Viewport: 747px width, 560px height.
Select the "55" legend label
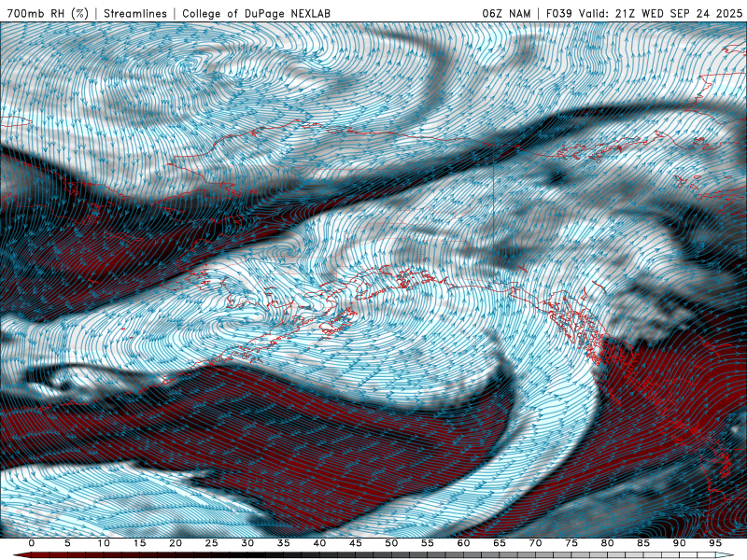pos(428,543)
